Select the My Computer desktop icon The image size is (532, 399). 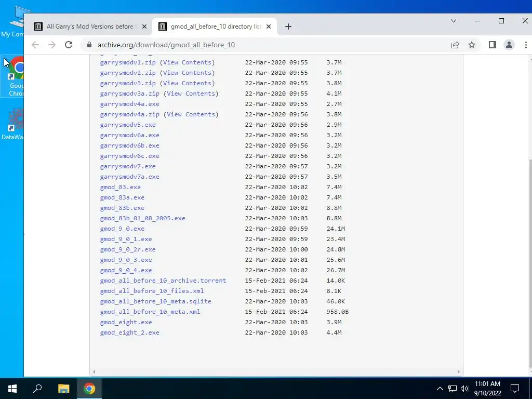(x=13, y=21)
